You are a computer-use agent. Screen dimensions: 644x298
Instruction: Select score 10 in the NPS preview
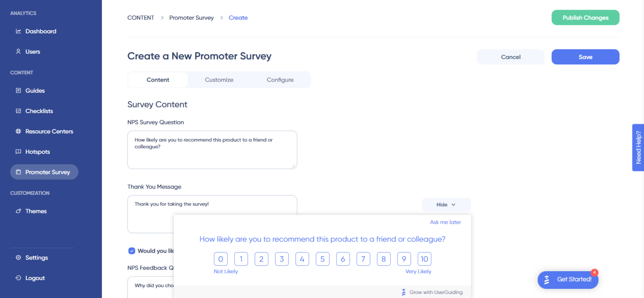(x=424, y=259)
